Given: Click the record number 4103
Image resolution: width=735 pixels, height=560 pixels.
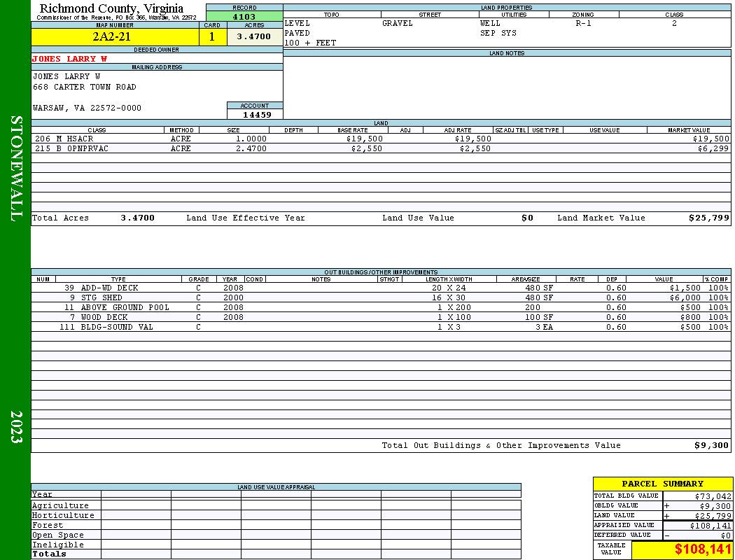Looking at the screenshot, I should [244, 16].
